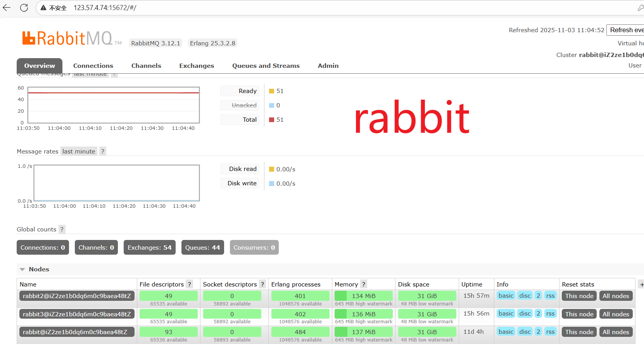644x345 pixels.
Task: Reset stats on This node for rabbit row
Action: click(x=579, y=332)
